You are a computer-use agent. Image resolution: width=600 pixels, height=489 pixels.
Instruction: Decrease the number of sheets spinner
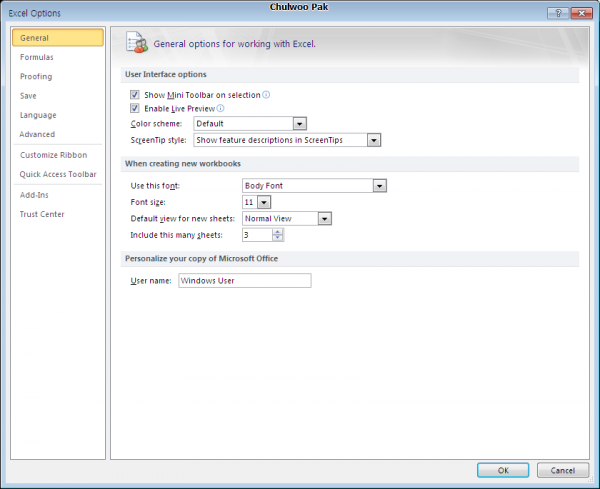point(278,238)
